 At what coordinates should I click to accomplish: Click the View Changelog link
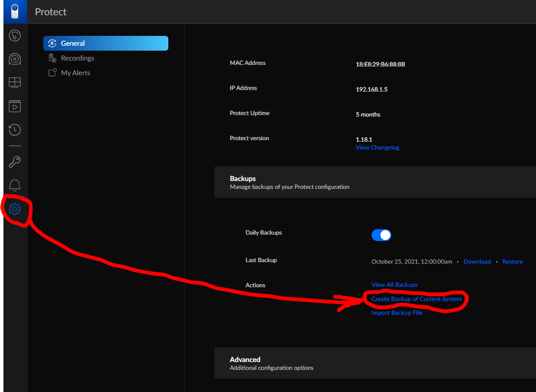coord(378,148)
